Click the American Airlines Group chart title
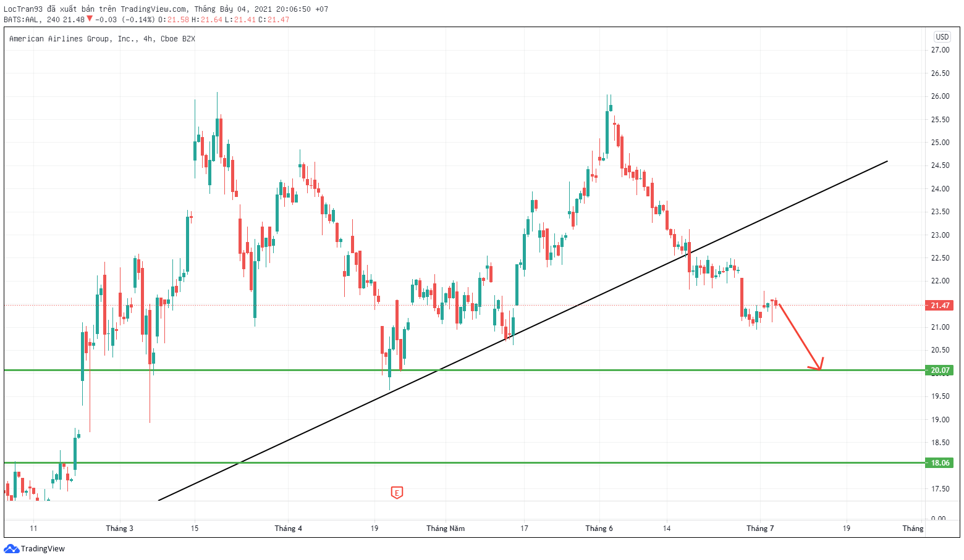The height and width of the screenshot is (560, 964). pyautogui.click(x=102, y=39)
